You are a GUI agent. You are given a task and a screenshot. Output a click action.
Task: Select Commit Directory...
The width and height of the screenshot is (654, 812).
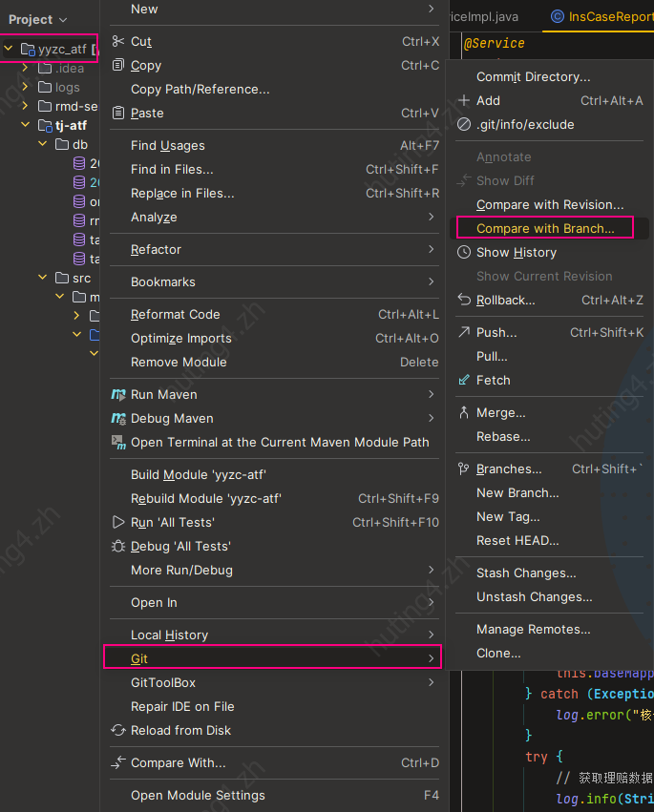[x=549, y=76]
